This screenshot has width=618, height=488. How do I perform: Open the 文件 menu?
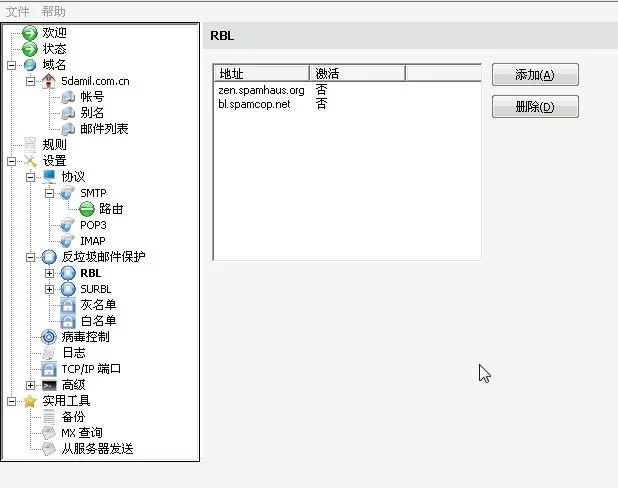pos(17,11)
